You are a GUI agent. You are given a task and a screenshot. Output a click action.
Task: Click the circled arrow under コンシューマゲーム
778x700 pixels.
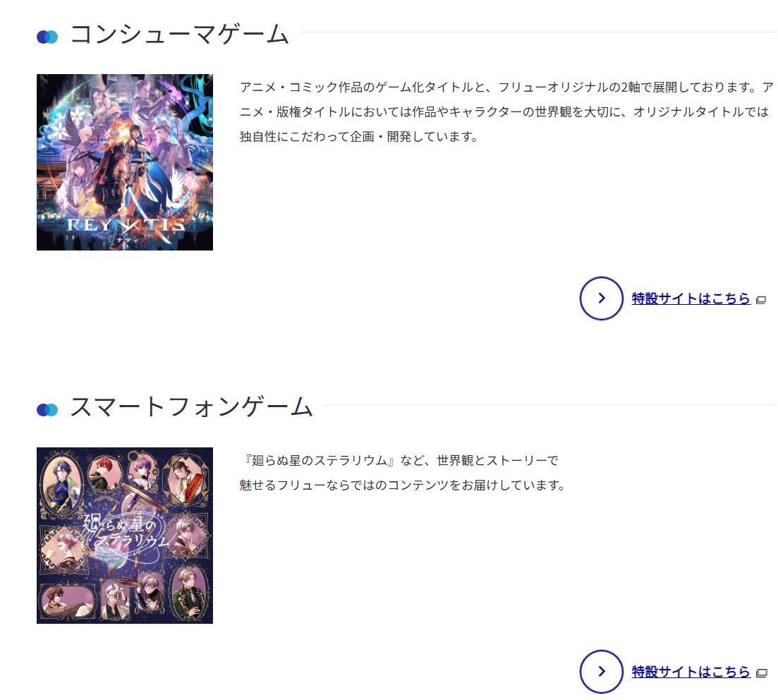tap(601, 298)
